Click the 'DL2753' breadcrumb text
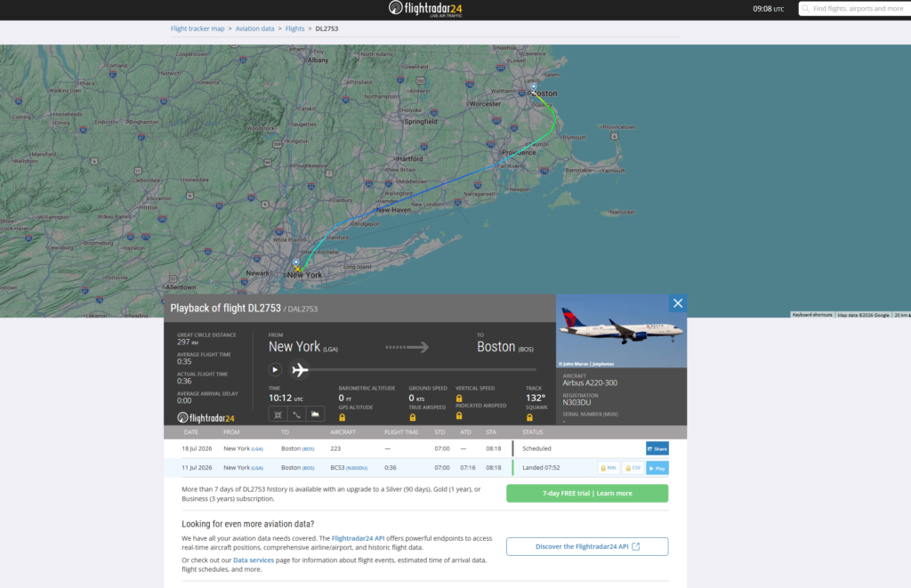911x588 pixels. click(x=327, y=28)
